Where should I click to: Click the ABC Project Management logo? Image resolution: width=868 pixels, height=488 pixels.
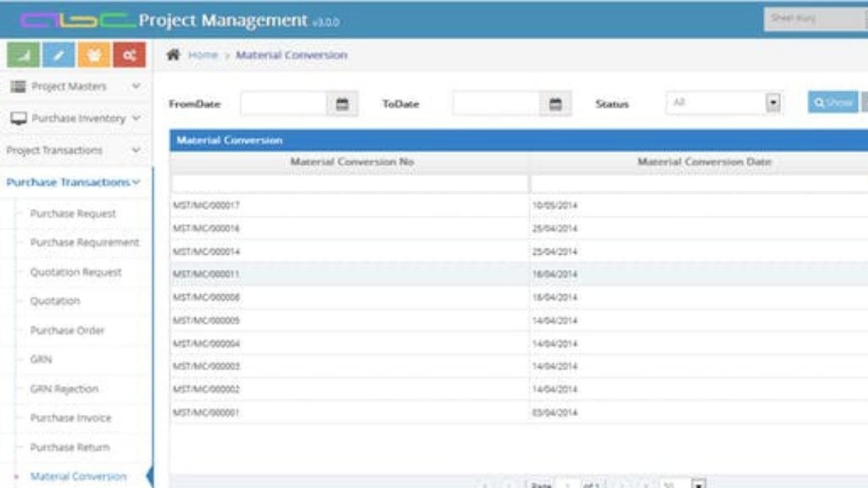coord(180,20)
